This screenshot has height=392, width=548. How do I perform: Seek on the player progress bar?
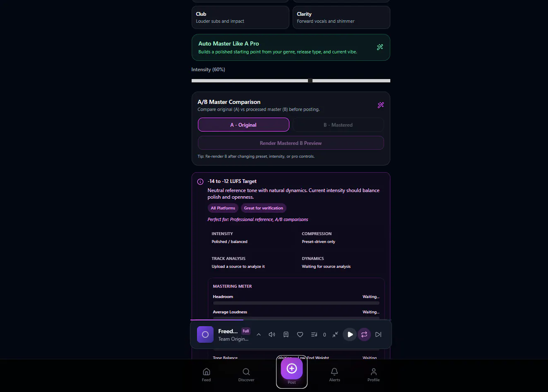pos(291,320)
